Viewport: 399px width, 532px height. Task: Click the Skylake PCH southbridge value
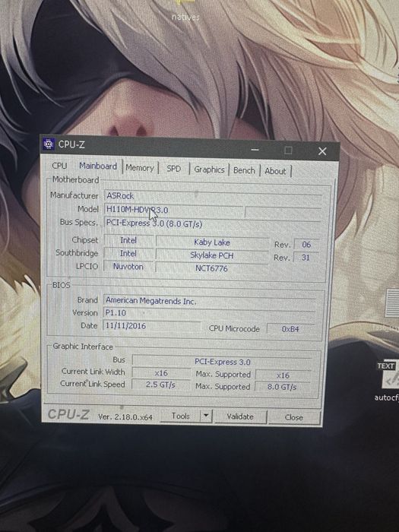click(x=212, y=255)
